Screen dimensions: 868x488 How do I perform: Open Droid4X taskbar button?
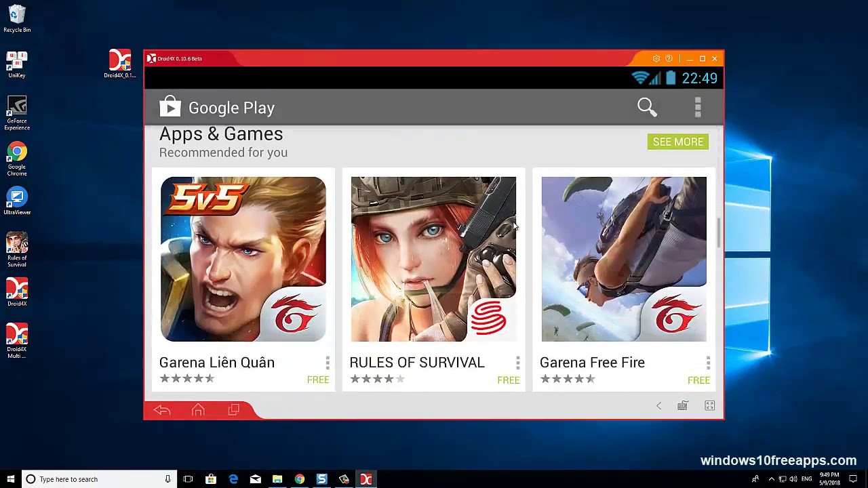366,479
